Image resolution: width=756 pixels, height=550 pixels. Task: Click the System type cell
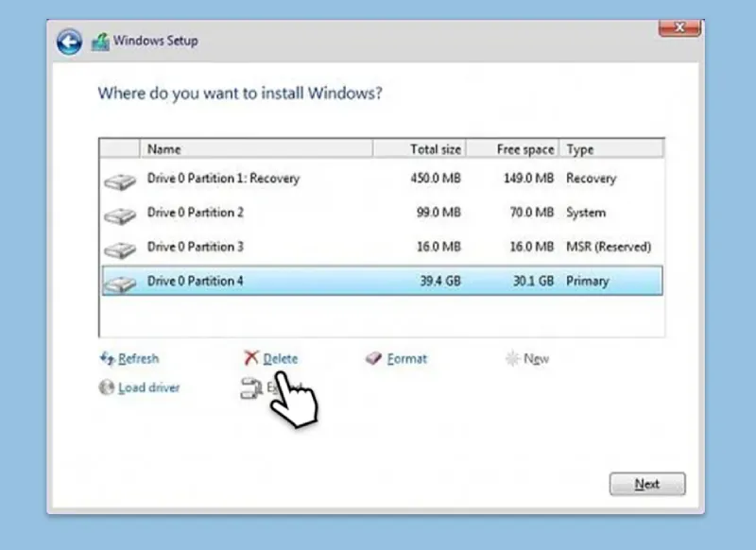point(586,213)
